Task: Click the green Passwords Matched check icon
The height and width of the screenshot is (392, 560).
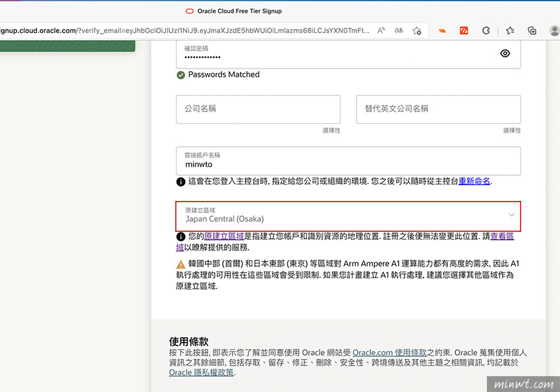Action: pyautogui.click(x=181, y=75)
